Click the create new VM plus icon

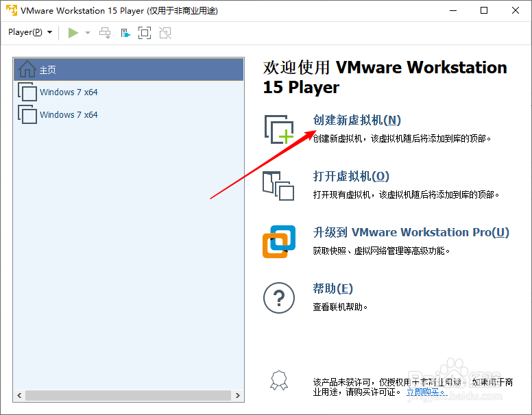279,129
